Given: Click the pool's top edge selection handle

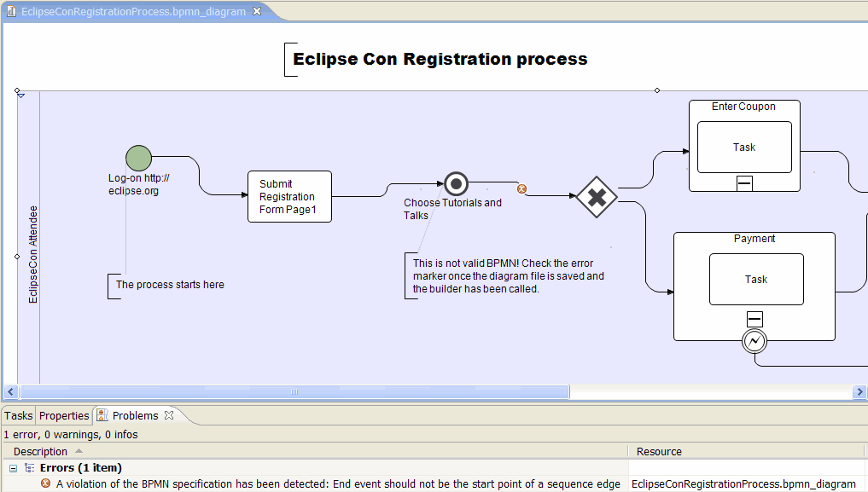Looking at the screenshot, I should tap(657, 90).
